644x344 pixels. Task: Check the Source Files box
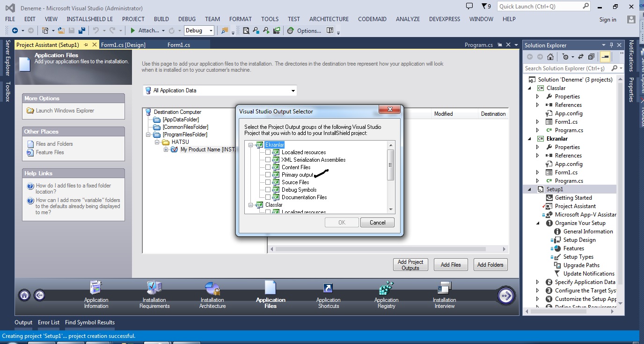pos(268,182)
